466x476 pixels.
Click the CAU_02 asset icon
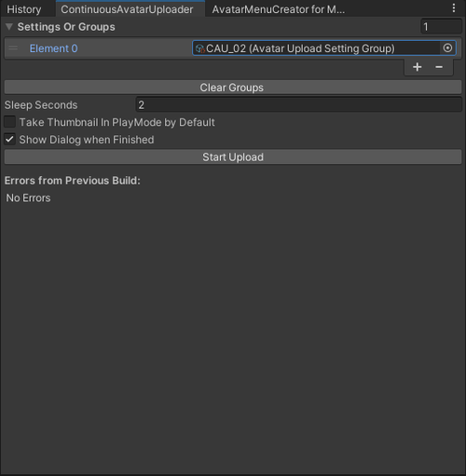[x=200, y=48]
